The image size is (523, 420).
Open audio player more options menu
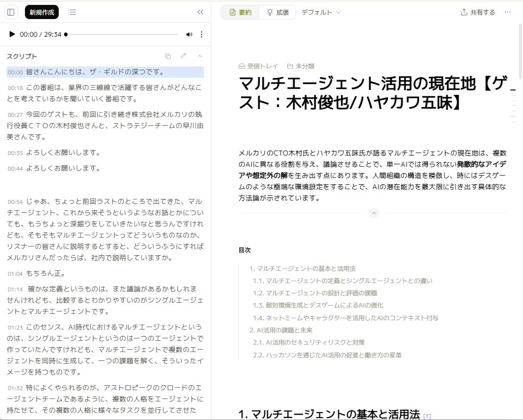(x=202, y=34)
